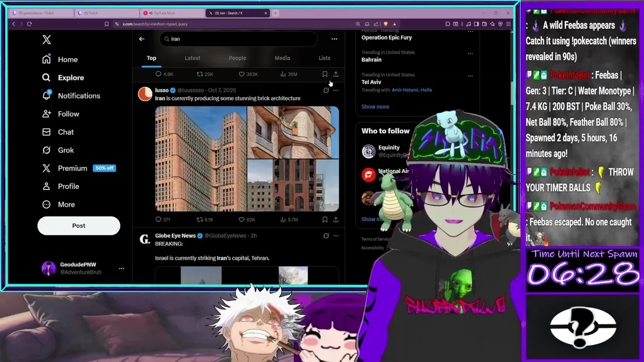Click browser back arrow

(x=14, y=24)
